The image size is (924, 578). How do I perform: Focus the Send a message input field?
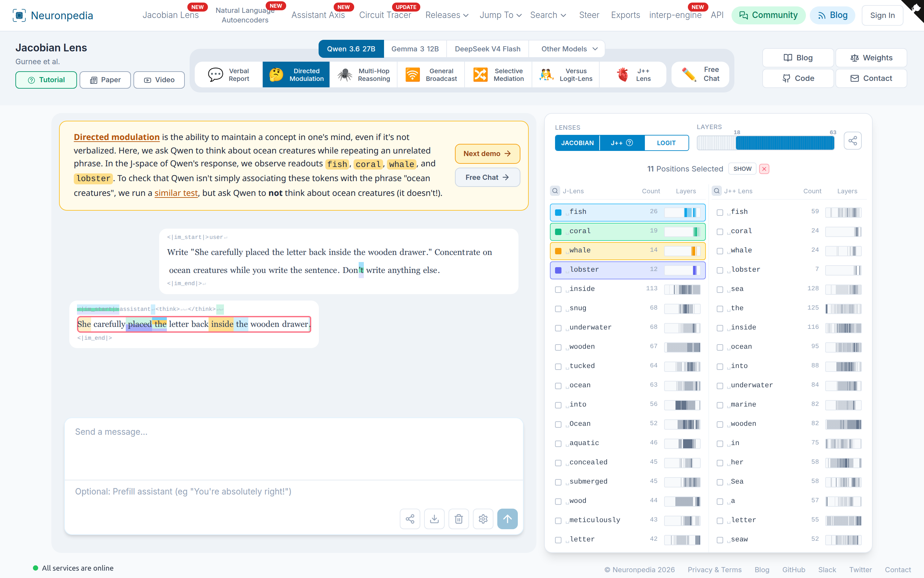294,449
